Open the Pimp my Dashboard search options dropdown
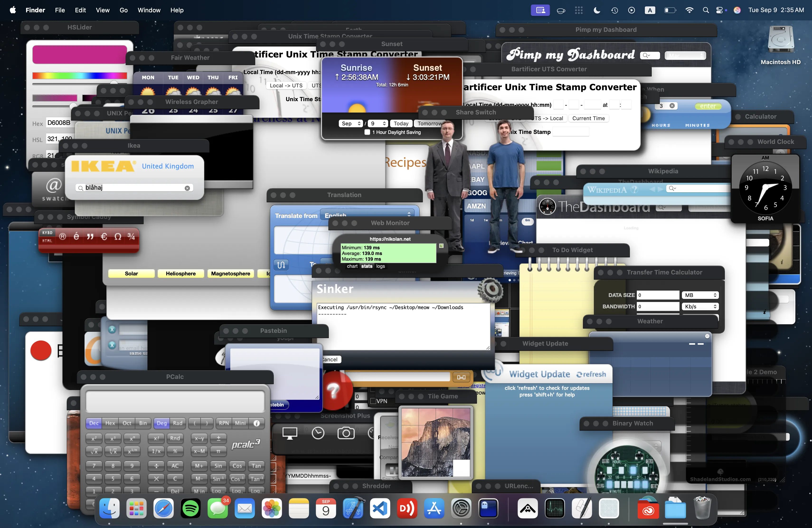 (x=646, y=55)
